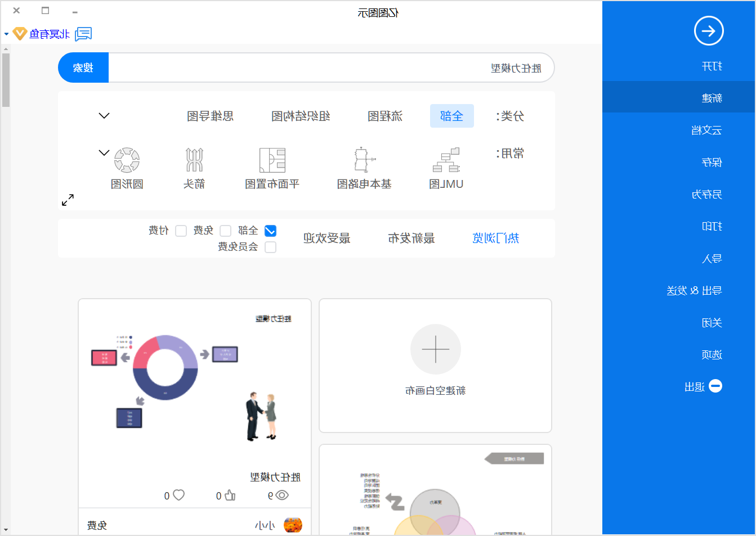Click the 北冥有鱼 username link

[50, 34]
